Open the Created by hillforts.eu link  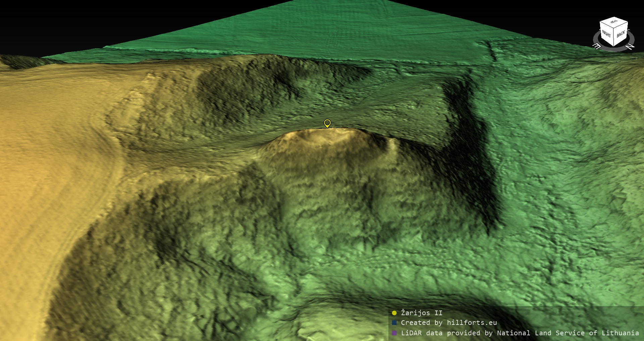[x=449, y=323]
